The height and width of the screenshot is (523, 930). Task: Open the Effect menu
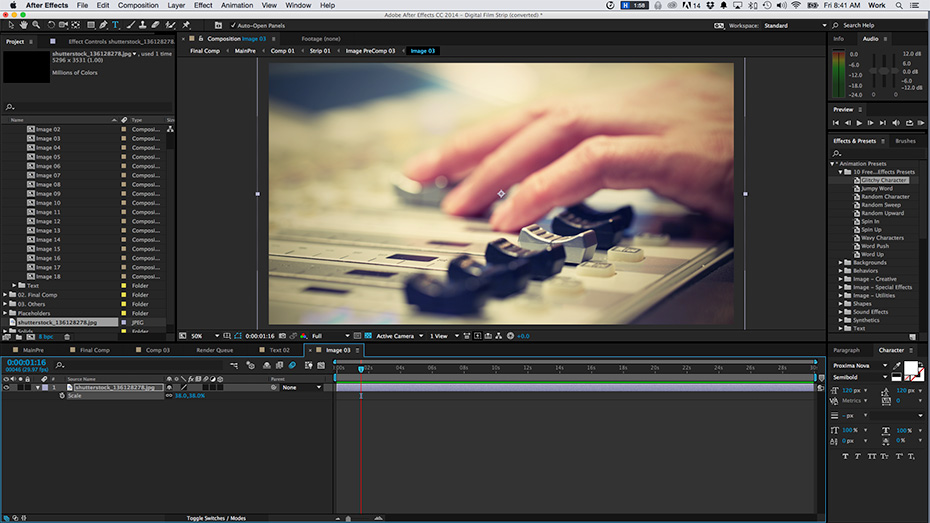pyautogui.click(x=203, y=5)
